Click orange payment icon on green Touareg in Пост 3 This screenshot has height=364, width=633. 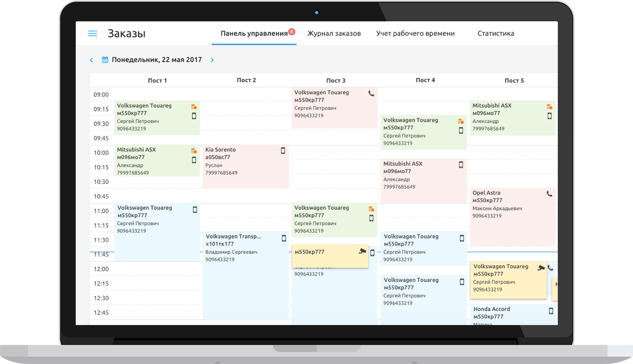tap(371, 209)
